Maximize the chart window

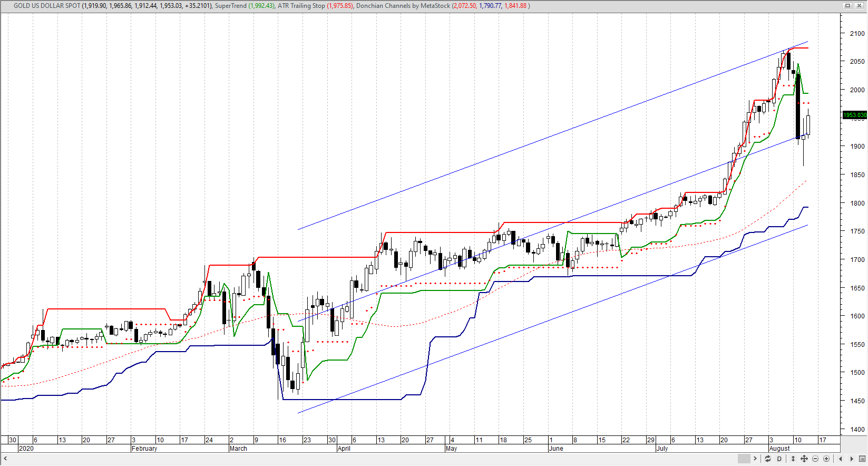[848, 5]
